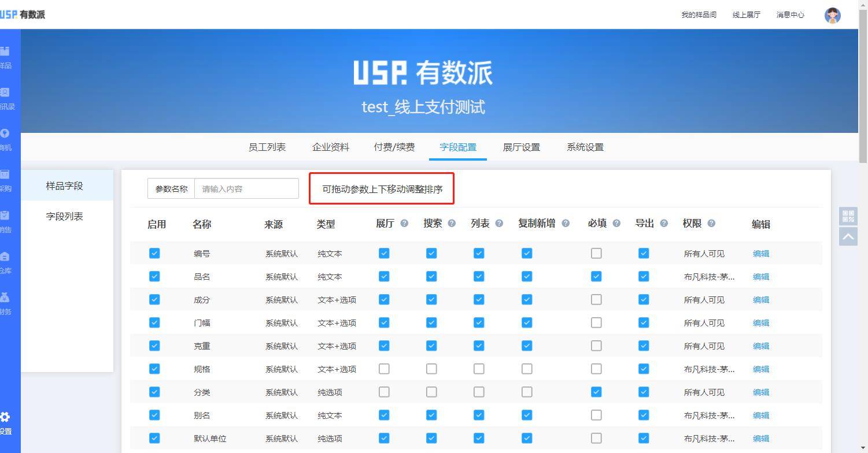Click 编辑 link for 分类 row

[x=761, y=392]
